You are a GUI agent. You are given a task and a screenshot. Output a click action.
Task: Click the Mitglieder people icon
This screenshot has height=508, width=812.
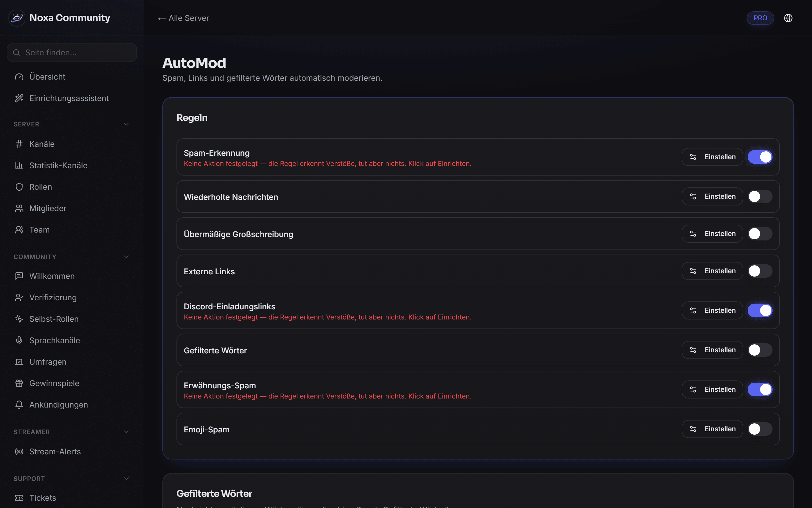pyautogui.click(x=19, y=209)
